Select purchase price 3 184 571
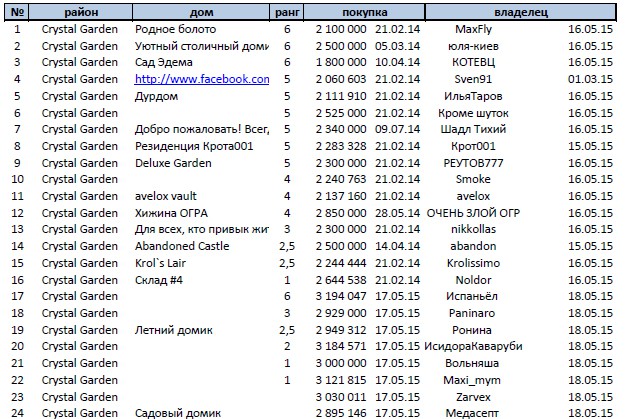 tap(341, 346)
